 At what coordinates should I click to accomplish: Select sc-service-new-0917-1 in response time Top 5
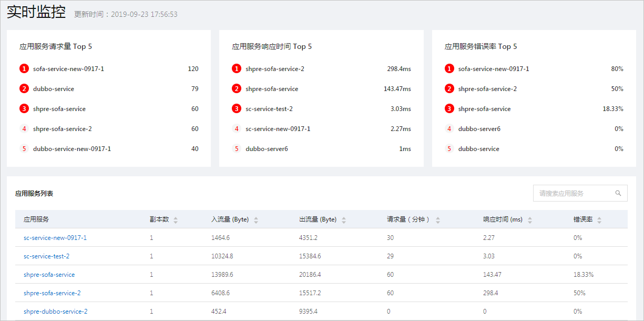click(x=278, y=129)
